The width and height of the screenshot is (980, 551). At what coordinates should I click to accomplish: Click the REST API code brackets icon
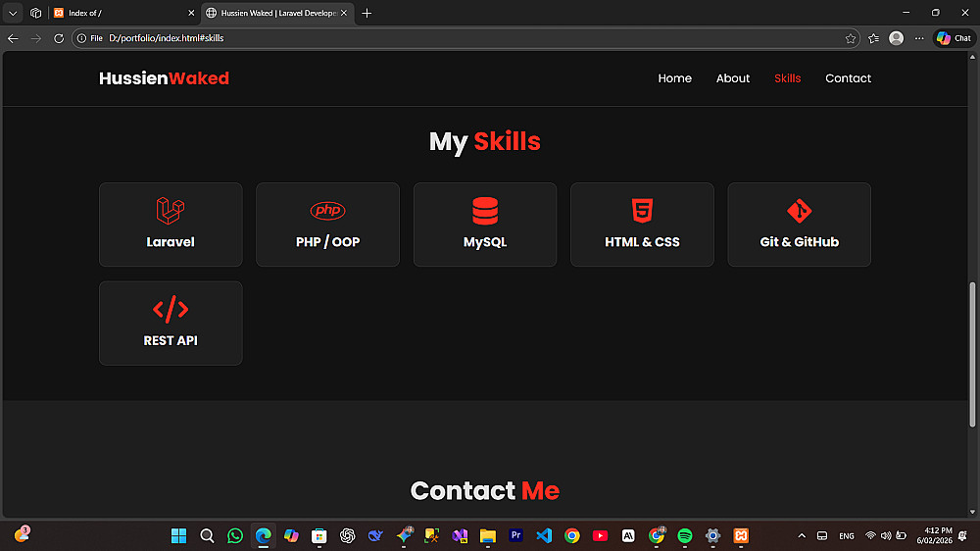(x=170, y=310)
